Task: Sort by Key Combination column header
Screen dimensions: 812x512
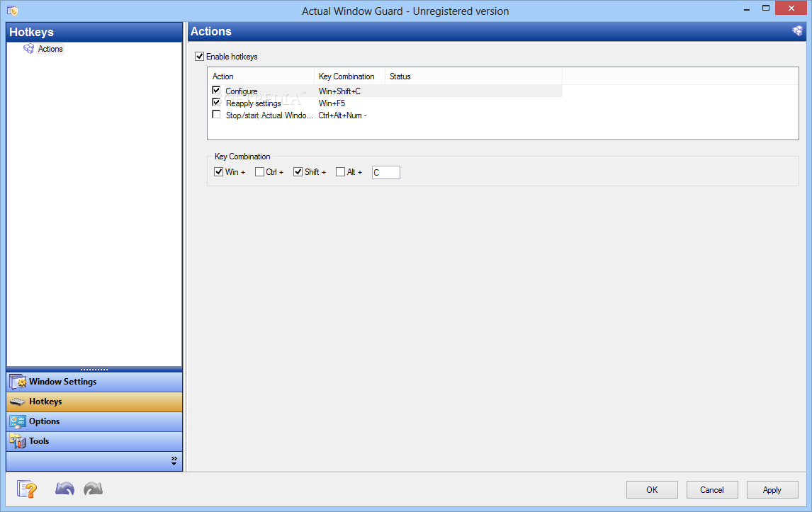Action: click(349, 76)
